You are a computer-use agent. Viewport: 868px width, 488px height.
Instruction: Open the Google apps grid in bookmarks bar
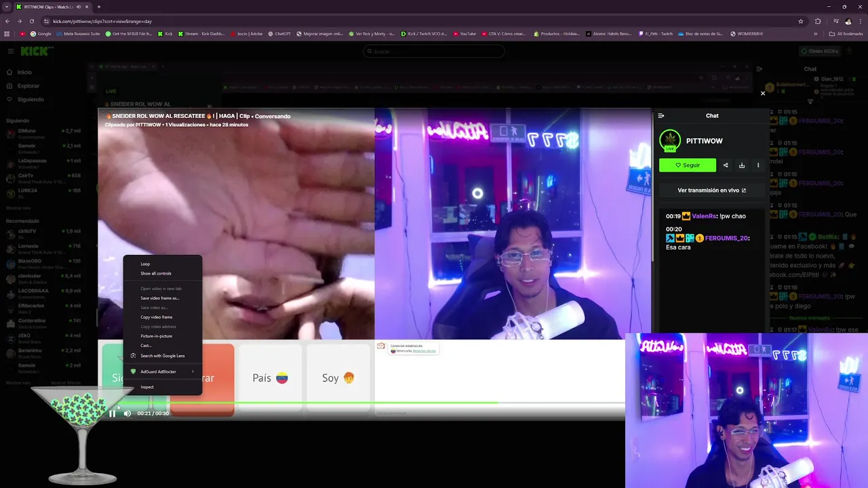click(x=7, y=33)
